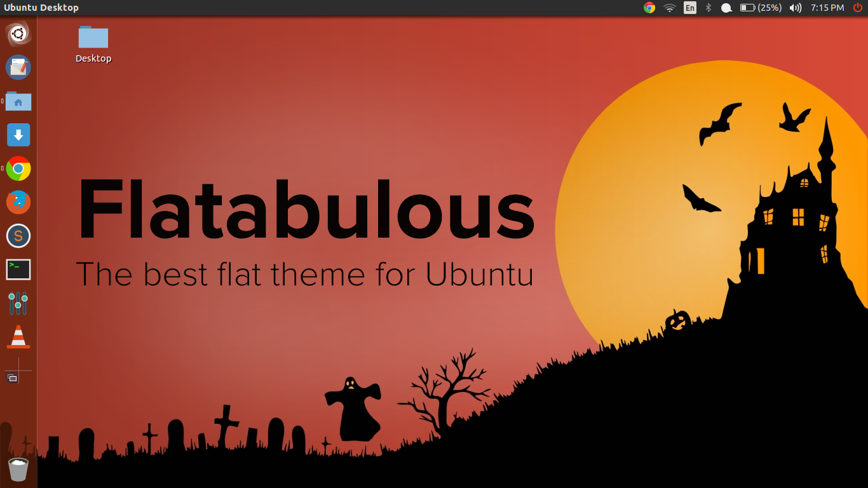Click the "(25%)" battery percentage text
868x488 pixels.
[x=770, y=8]
